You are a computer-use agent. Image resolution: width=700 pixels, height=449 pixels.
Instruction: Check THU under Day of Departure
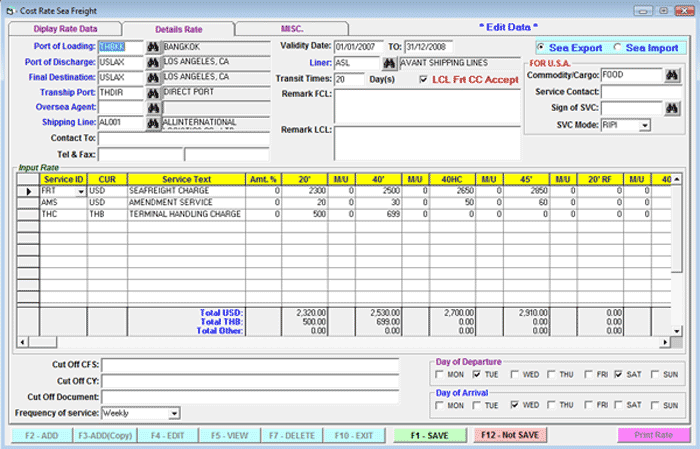pos(552,374)
